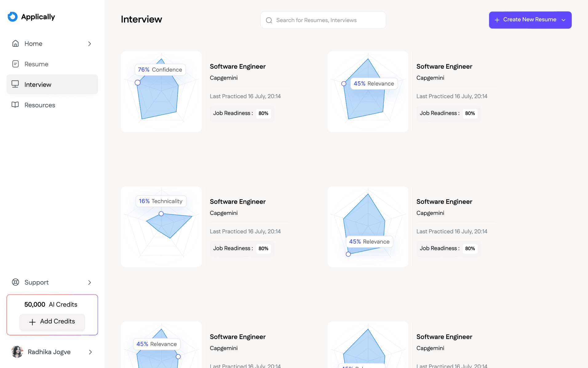This screenshot has height=368, width=588.
Task: Click the Search for Resumes, Interviews field
Action: 323,20
